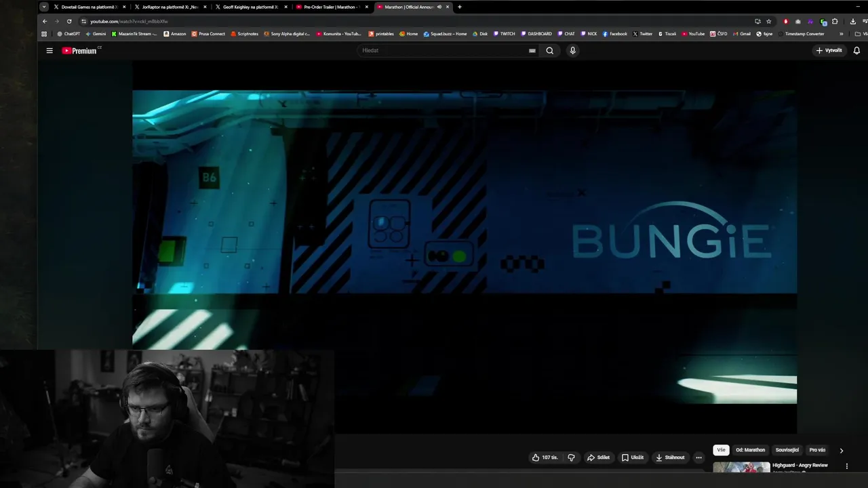The width and height of the screenshot is (868, 488).
Task: Start voice search with microphone
Action: click(572, 51)
